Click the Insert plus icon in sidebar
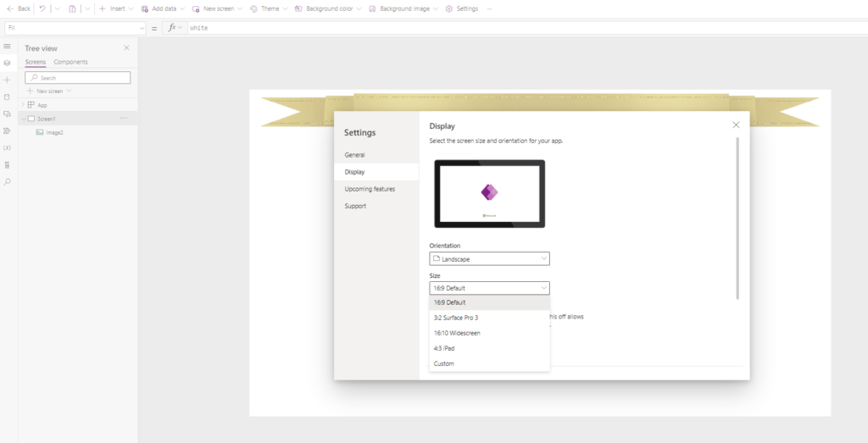The image size is (868, 443). 7,80
